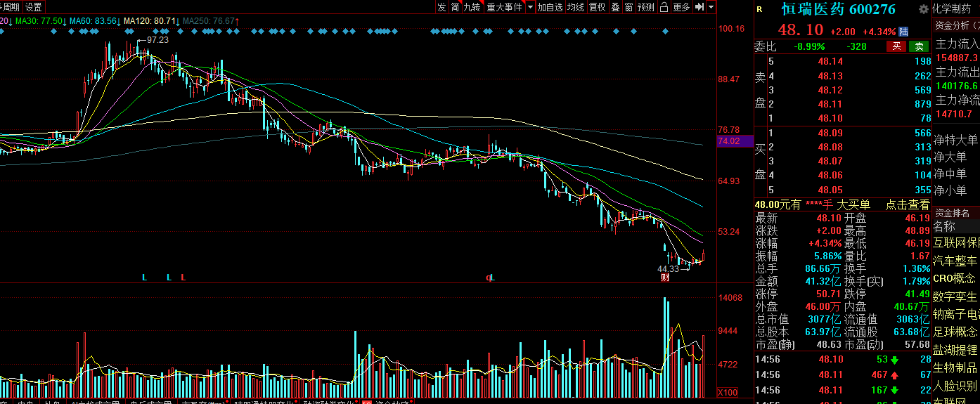Image resolution: width=980 pixels, height=404 pixels.
Task: Click the MA250: 76.67 indicator label
Action: (208, 21)
